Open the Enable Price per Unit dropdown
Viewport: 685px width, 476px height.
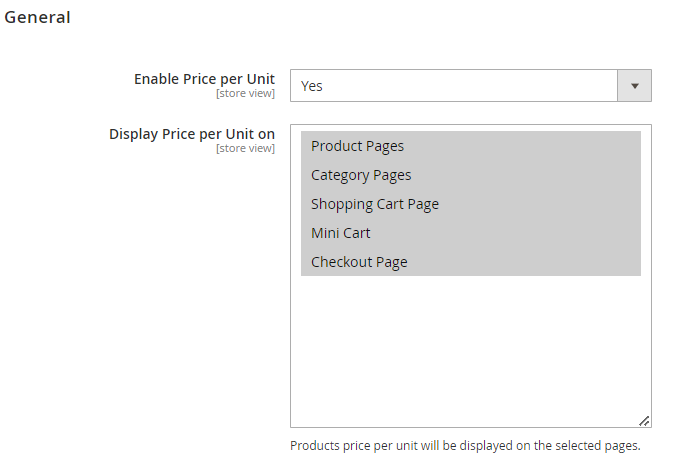point(471,86)
